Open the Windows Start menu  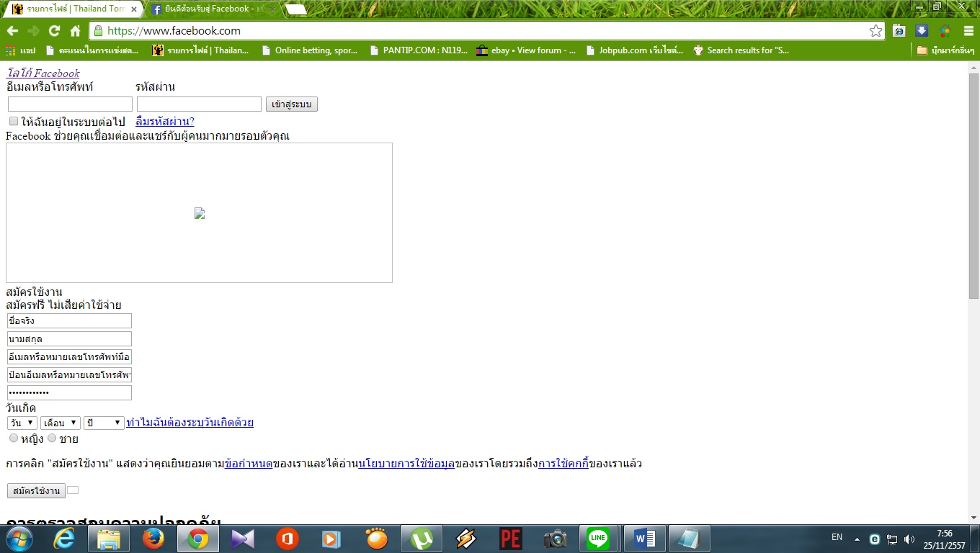18,539
